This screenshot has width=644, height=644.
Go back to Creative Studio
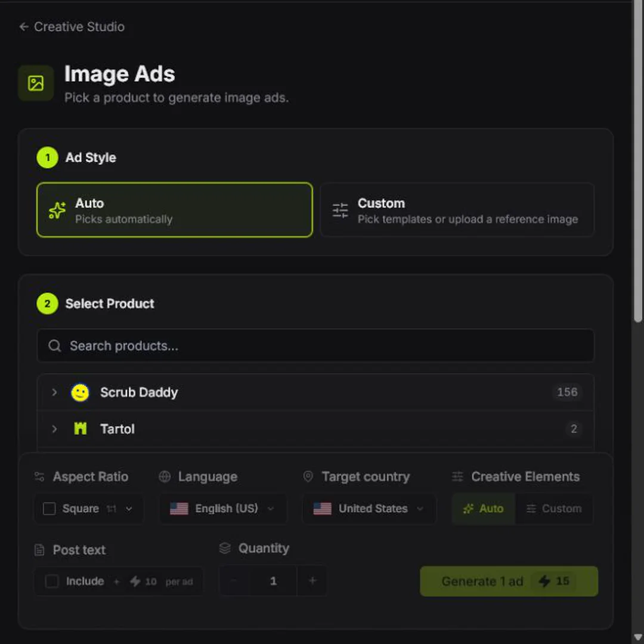click(x=72, y=27)
